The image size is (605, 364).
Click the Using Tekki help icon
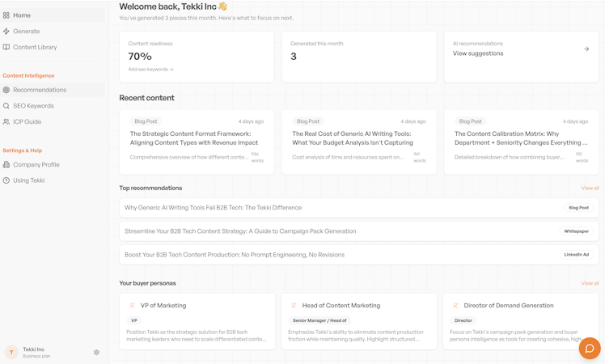(x=6, y=180)
